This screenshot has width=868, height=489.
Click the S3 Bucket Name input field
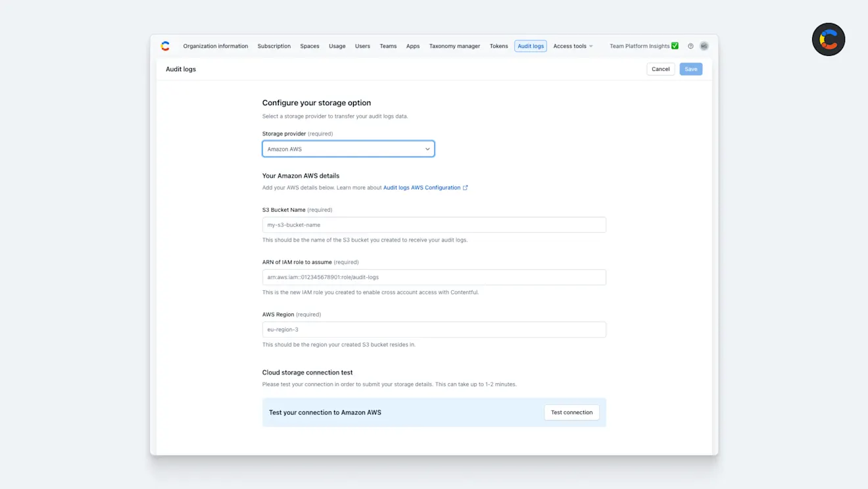coord(434,224)
